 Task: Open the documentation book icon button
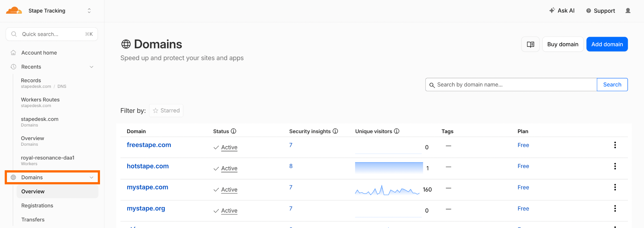point(530,44)
